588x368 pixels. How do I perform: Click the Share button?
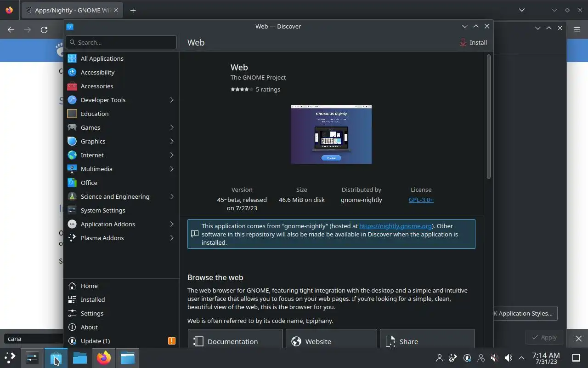[x=427, y=339]
